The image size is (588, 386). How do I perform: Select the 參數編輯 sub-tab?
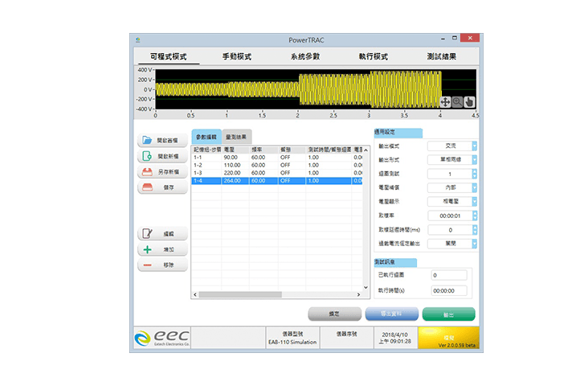[x=206, y=137]
